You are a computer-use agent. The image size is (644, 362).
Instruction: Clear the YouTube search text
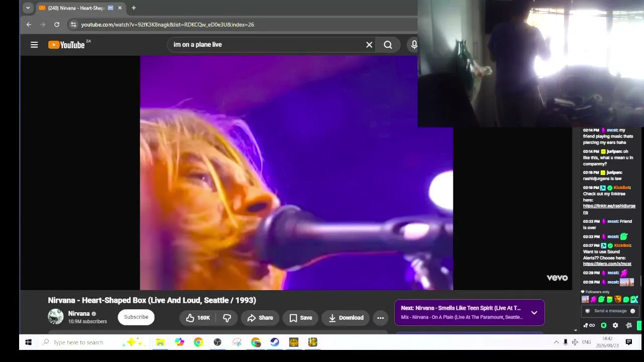pos(369,45)
